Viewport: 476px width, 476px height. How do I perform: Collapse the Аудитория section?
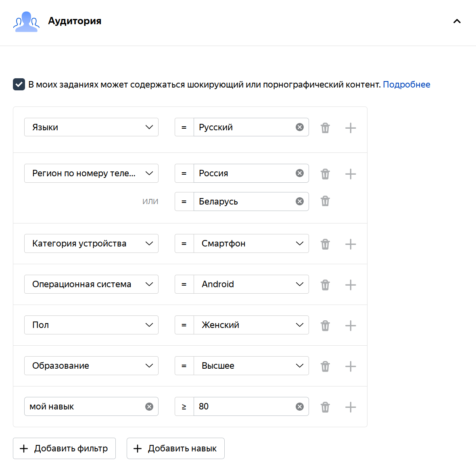click(457, 21)
